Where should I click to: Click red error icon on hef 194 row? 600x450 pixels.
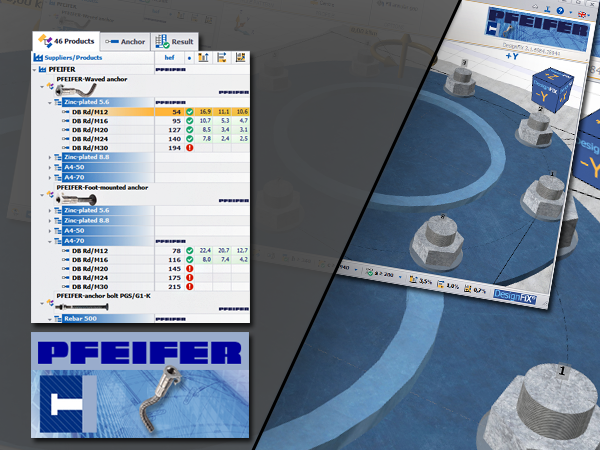[189, 148]
